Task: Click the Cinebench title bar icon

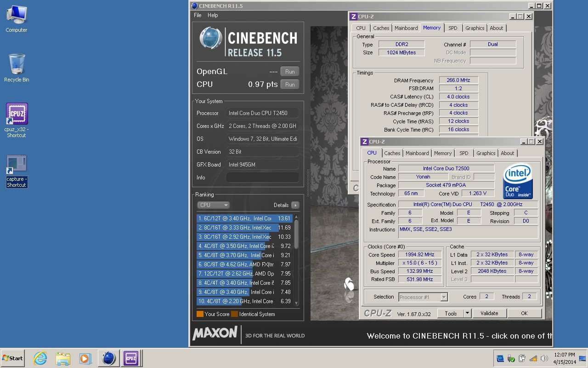Action: 194,6
